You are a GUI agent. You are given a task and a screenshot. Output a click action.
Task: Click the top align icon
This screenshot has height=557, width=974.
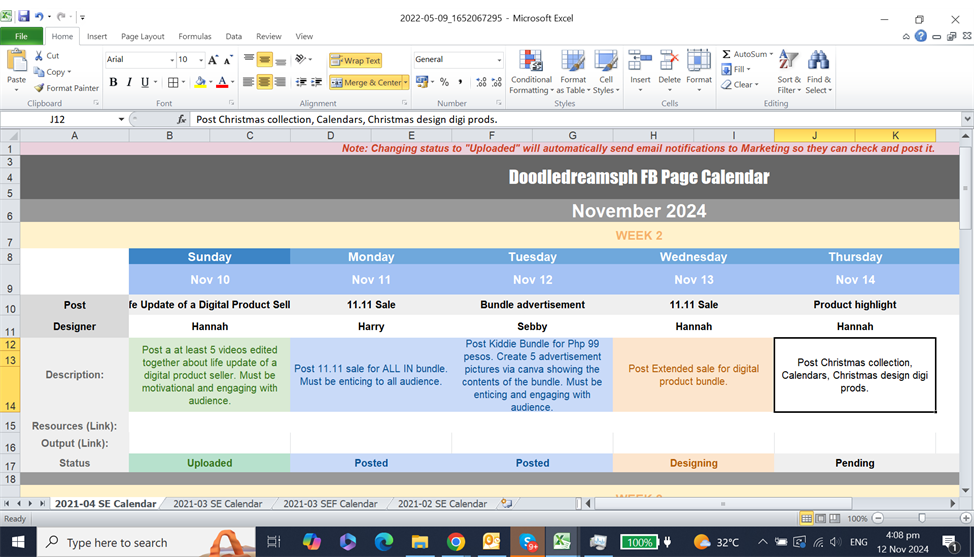click(x=248, y=60)
